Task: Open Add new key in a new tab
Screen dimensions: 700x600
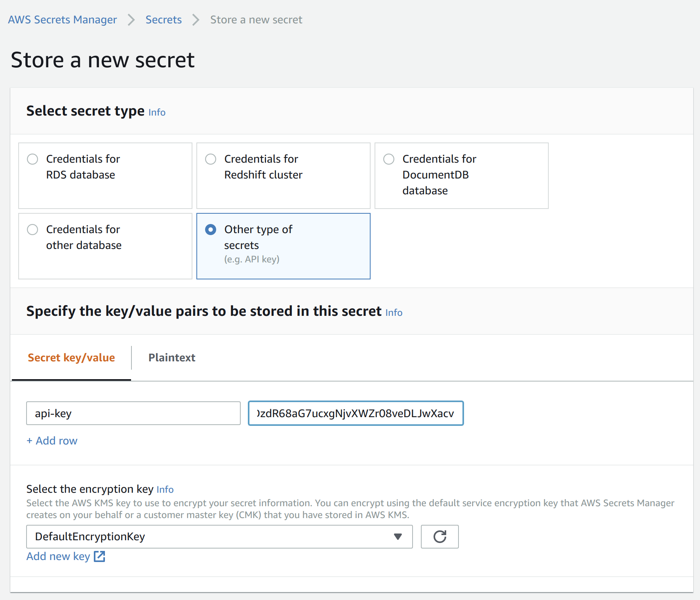Action: [x=58, y=556]
